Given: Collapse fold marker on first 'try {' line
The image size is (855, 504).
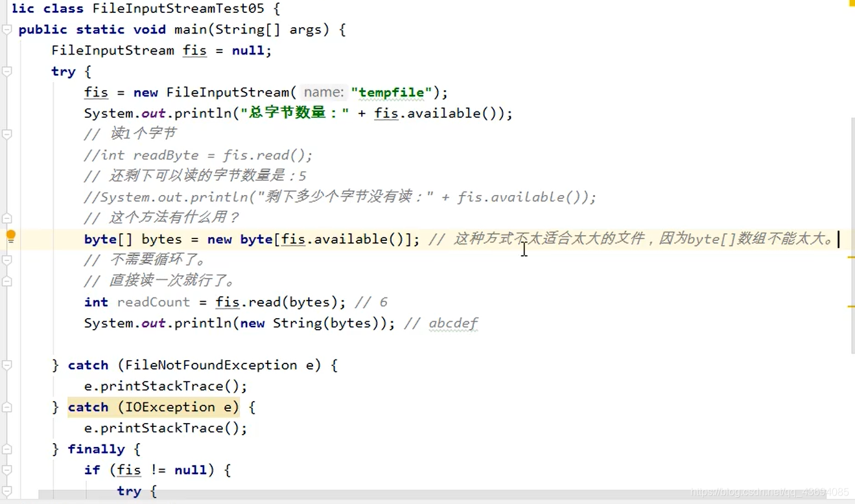Looking at the screenshot, I should (x=6, y=71).
